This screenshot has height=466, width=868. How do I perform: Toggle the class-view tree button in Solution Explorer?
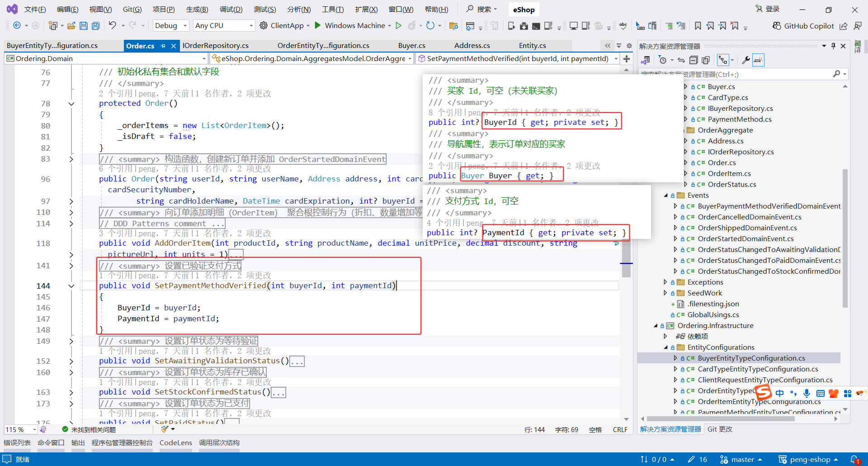point(723,60)
